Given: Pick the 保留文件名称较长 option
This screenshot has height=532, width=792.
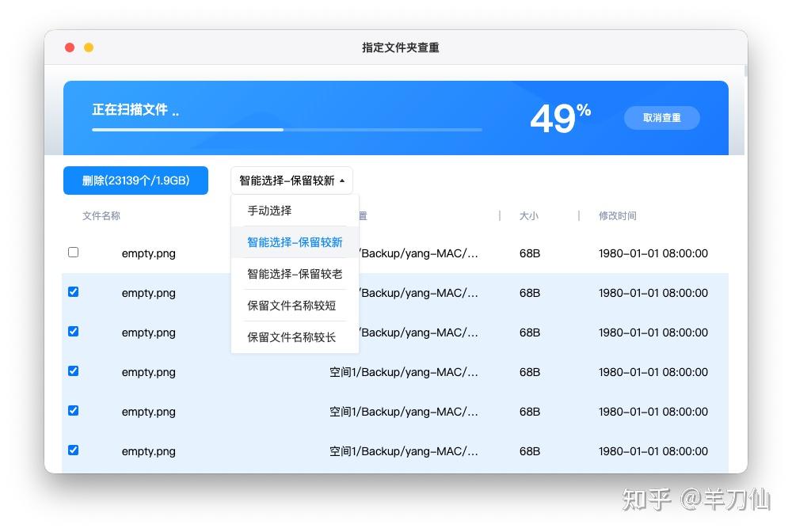Looking at the screenshot, I should click(x=295, y=337).
